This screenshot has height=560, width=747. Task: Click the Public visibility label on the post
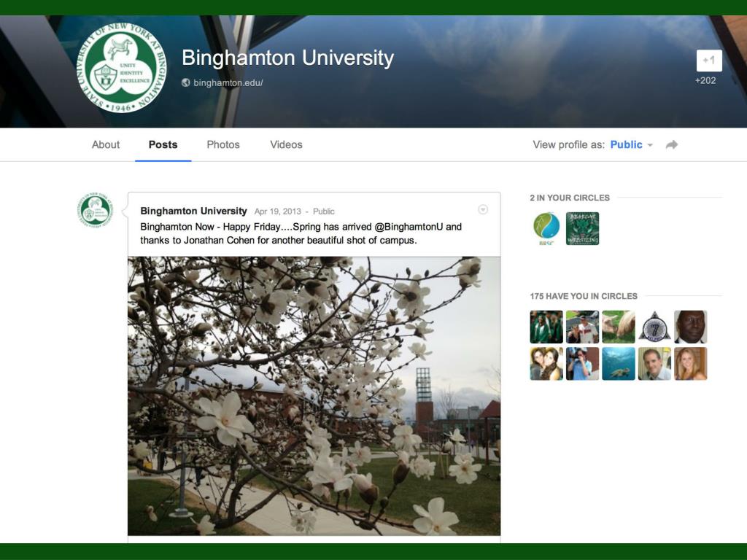point(323,211)
